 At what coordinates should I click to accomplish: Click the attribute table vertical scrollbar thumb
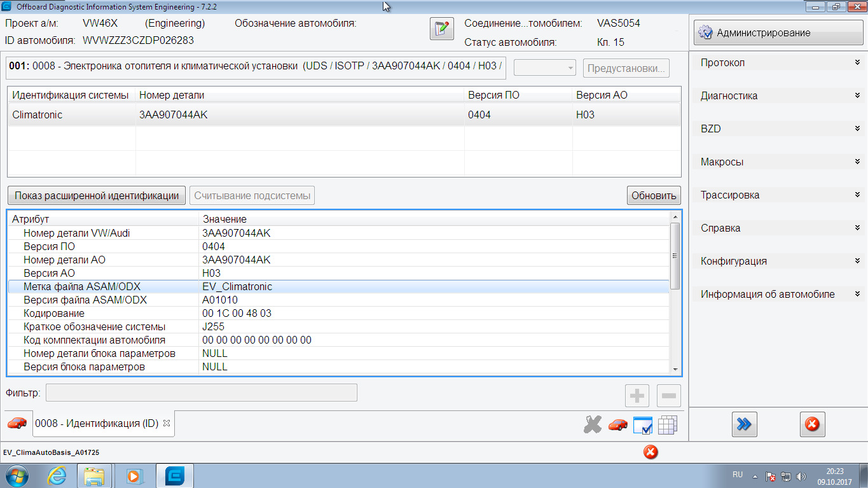tap(675, 256)
